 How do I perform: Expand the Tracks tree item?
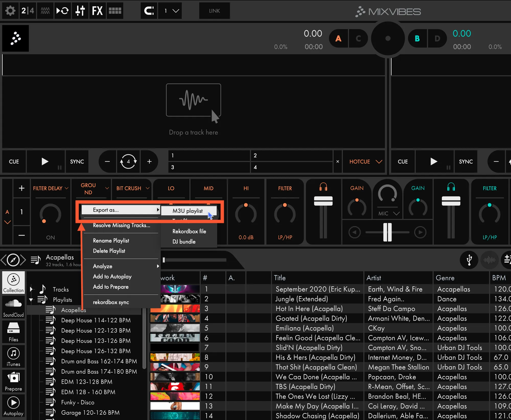[31, 289]
